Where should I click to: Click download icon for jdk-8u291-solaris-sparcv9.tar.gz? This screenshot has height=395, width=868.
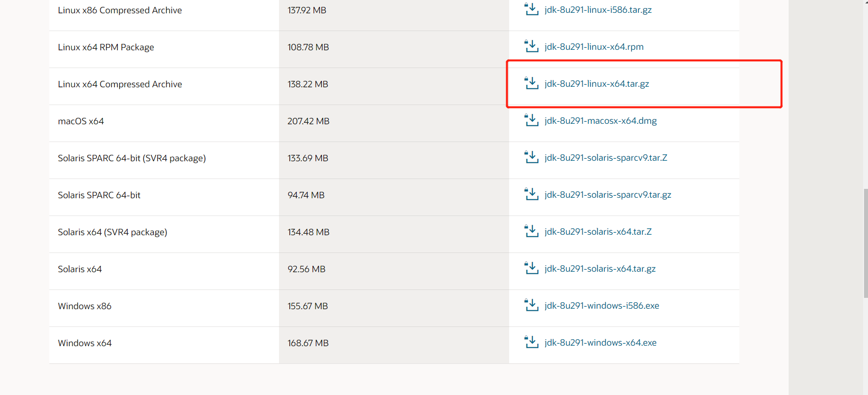(x=531, y=194)
